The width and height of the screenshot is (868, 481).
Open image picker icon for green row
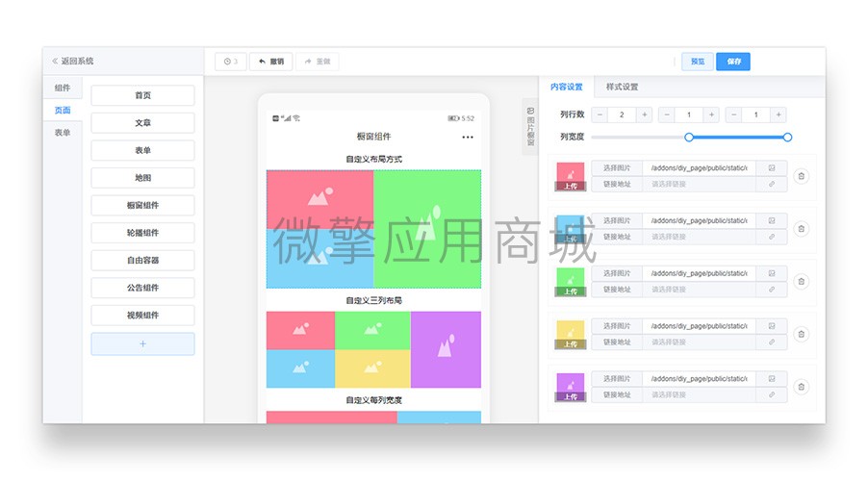pyautogui.click(x=772, y=273)
